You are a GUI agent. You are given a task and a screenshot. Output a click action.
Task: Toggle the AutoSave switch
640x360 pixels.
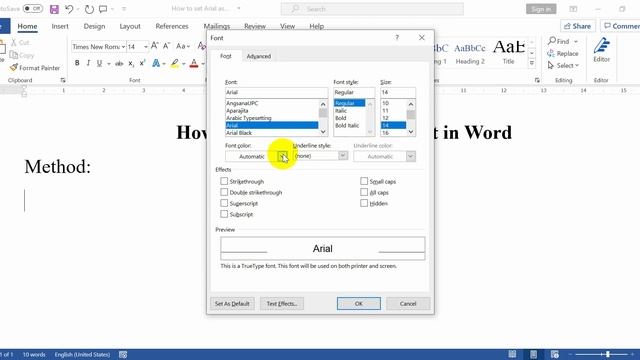click(x=32, y=9)
